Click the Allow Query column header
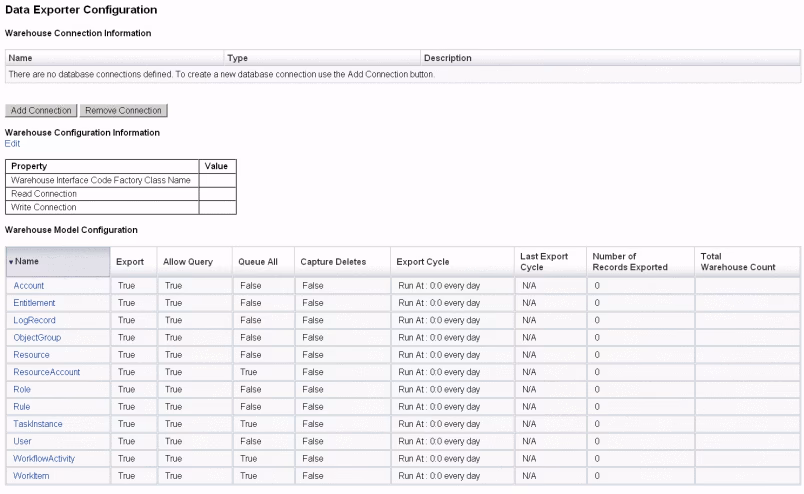Screen dimensions: 804x494 tap(188, 262)
